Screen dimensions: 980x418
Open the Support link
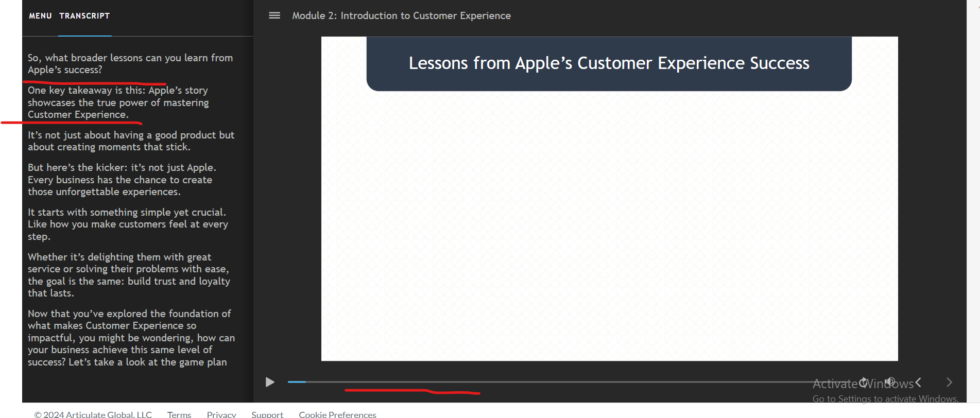pyautogui.click(x=267, y=414)
